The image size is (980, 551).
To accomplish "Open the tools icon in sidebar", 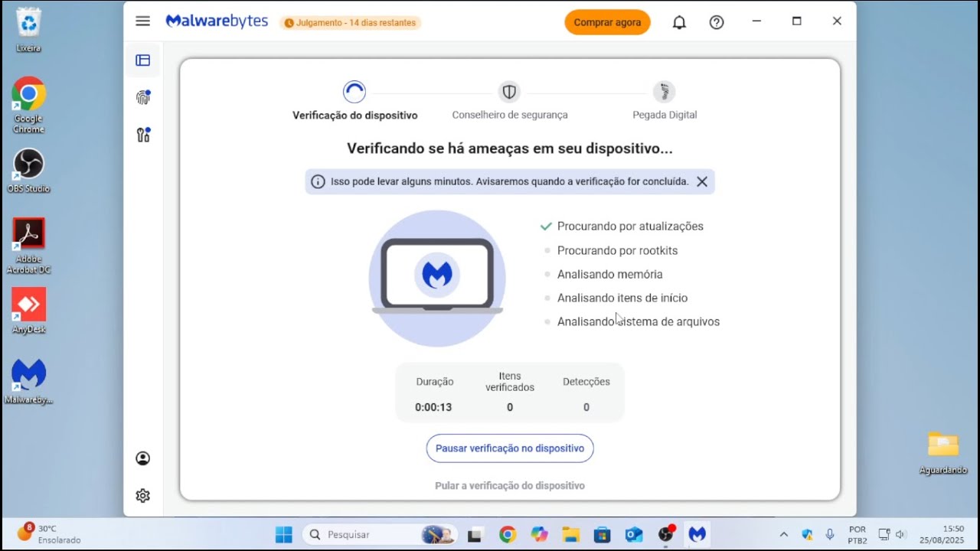I will pyautogui.click(x=142, y=135).
